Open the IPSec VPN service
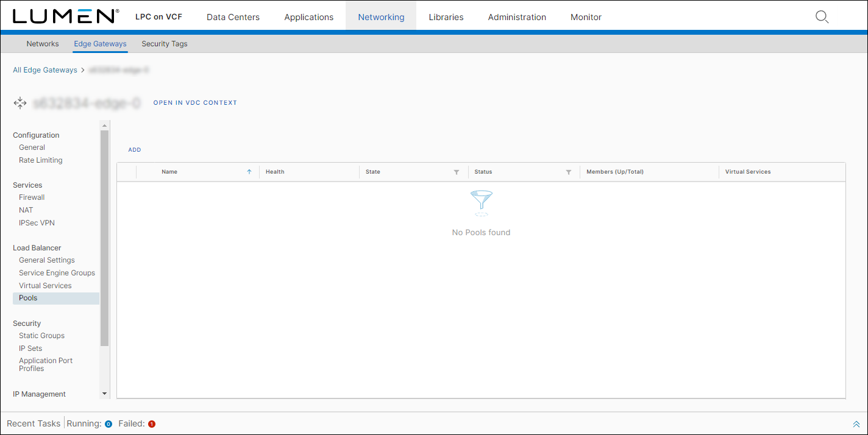This screenshot has height=435, width=868. [37, 223]
